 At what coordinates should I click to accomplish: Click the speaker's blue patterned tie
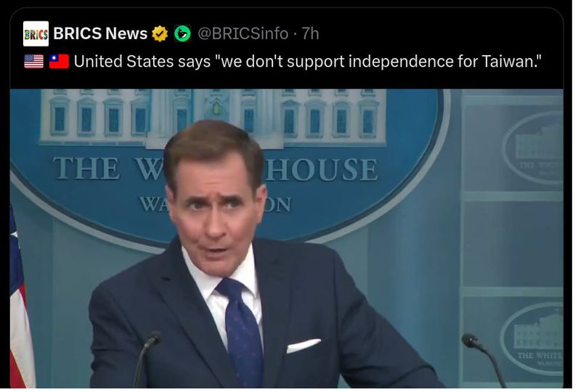coord(242,332)
